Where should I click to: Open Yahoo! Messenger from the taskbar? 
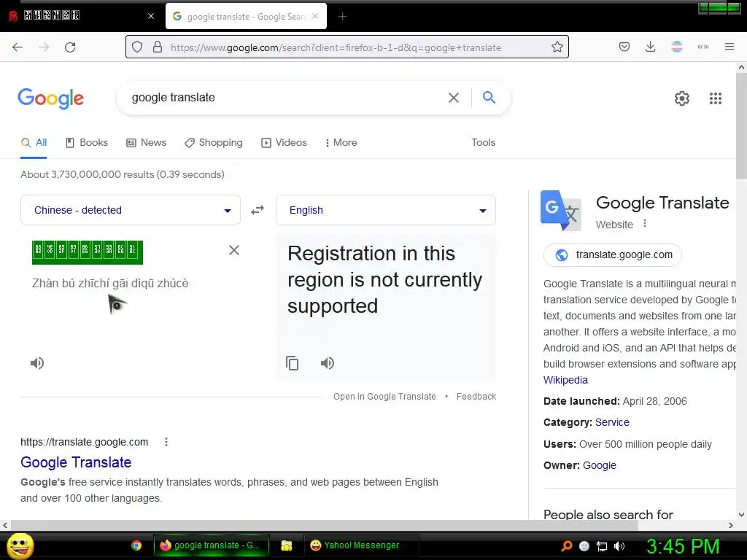point(361,545)
